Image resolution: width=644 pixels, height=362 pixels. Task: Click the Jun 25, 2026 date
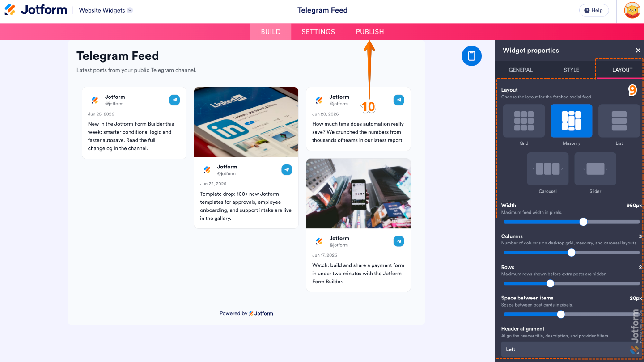101,114
